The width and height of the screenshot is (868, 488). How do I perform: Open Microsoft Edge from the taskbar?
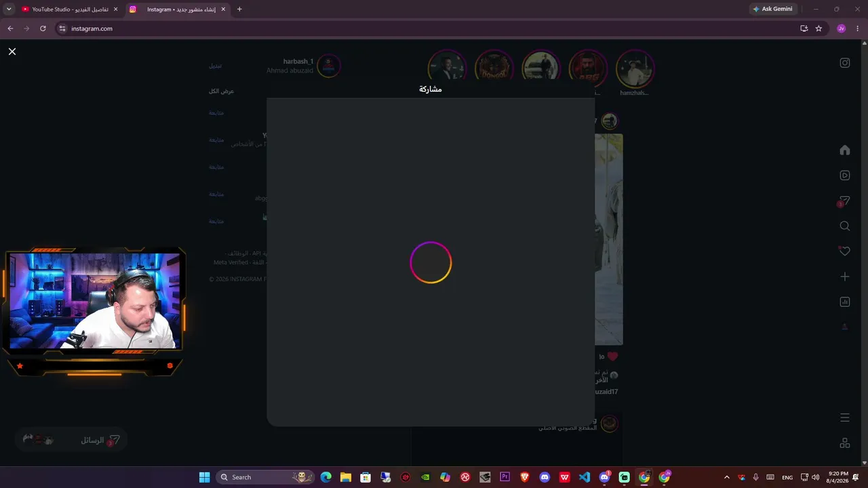326,477
